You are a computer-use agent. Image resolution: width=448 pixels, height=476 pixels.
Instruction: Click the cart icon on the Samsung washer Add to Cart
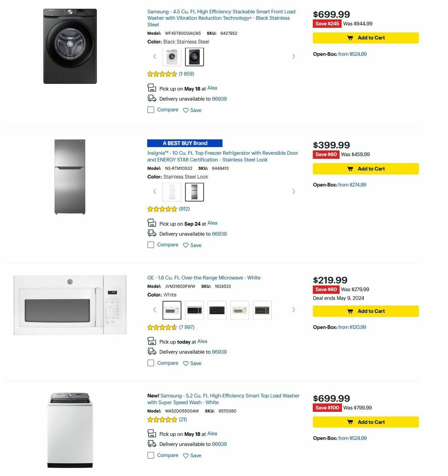click(x=350, y=38)
